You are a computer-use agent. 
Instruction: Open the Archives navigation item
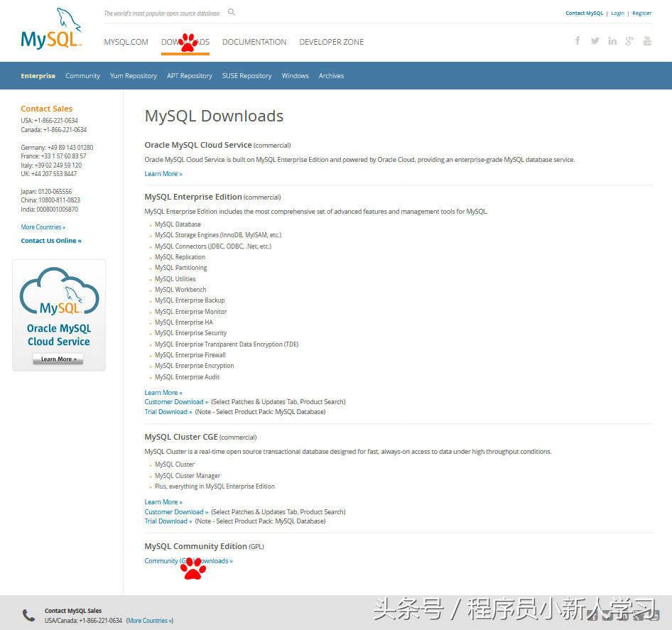331,75
